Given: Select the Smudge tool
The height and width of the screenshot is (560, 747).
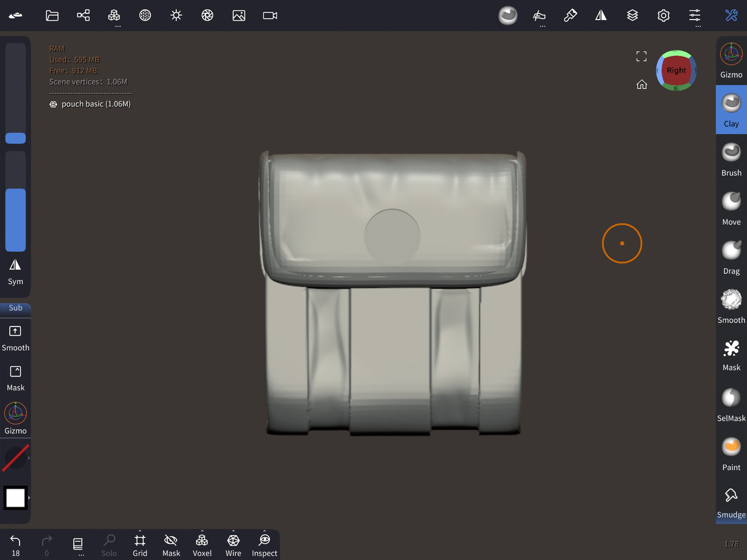Looking at the screenshot, I should tap(731, 503).
